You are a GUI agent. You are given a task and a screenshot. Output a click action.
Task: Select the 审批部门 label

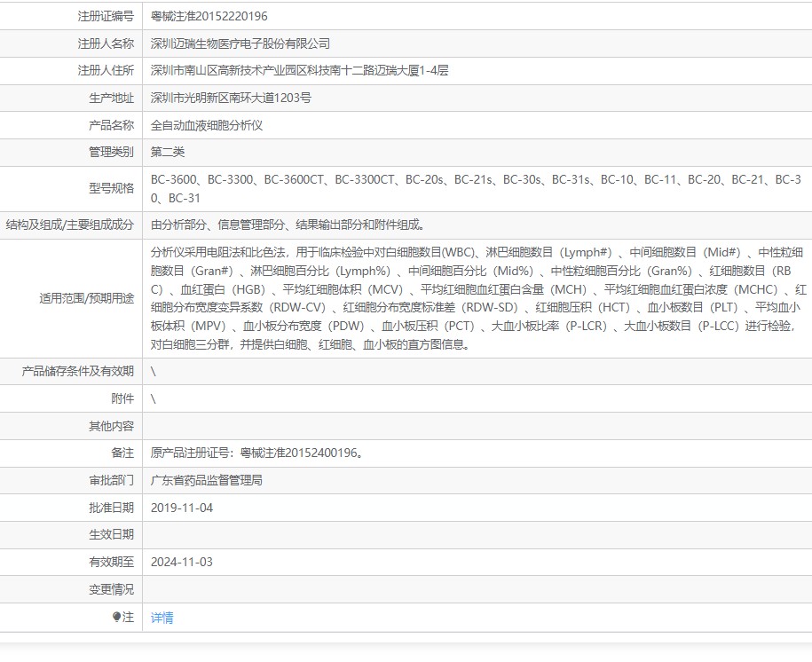click(111, 480)
